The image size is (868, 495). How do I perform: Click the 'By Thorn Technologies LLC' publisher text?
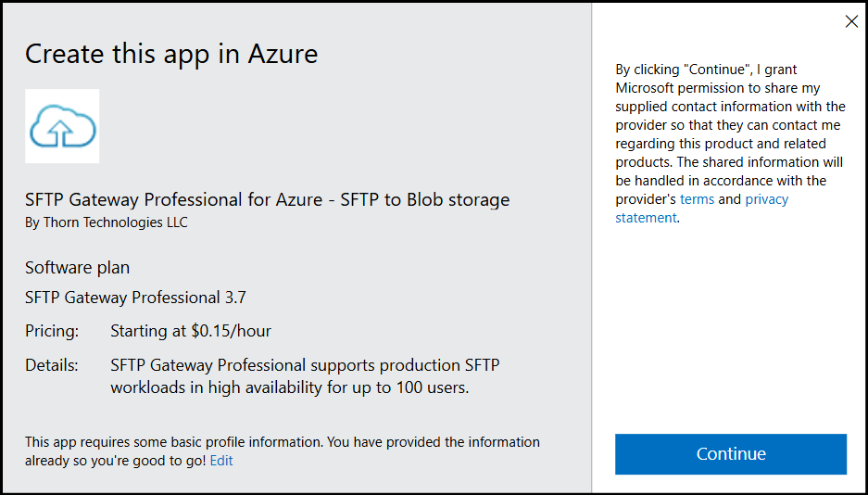(107, 222)
